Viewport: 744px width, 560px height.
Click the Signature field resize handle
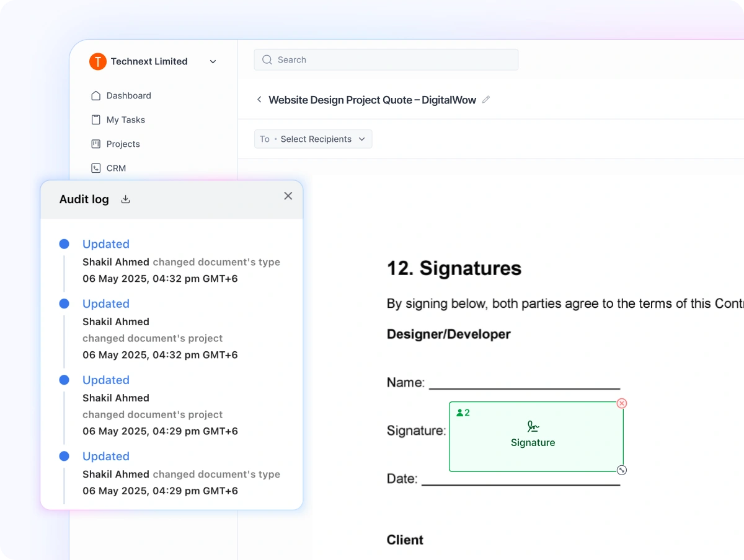tap(622, 470)
